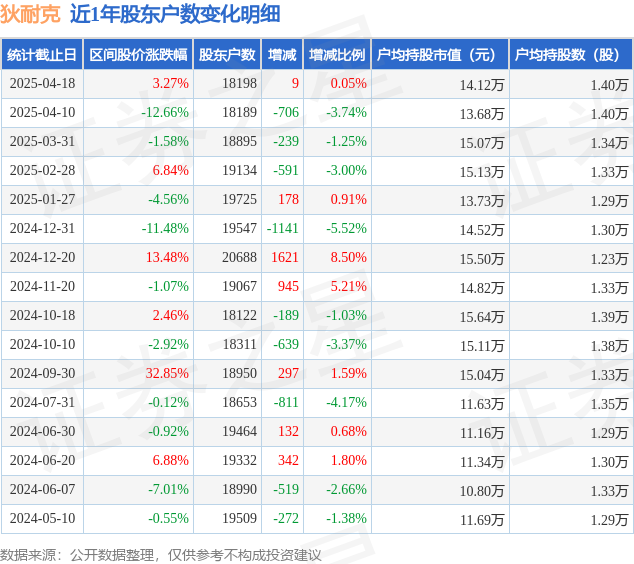Click the date cell 2025-04-10

tap(42, 112)
